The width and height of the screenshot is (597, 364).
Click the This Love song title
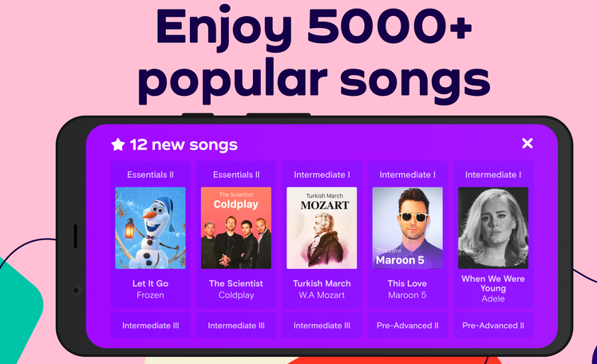(x=407, y=283)
